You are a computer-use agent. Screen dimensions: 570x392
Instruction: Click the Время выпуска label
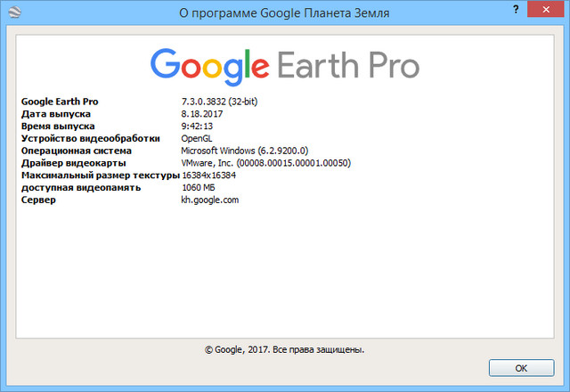pos(58,127)
